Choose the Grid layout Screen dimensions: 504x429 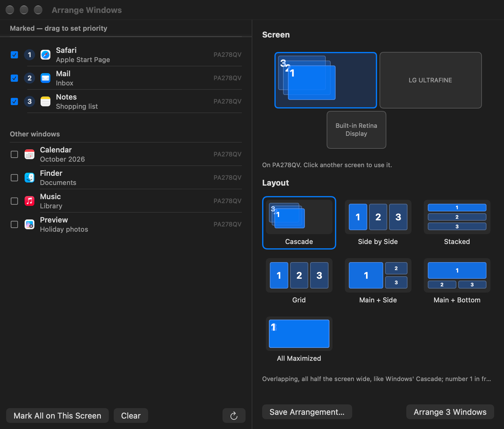pos(299,281)
